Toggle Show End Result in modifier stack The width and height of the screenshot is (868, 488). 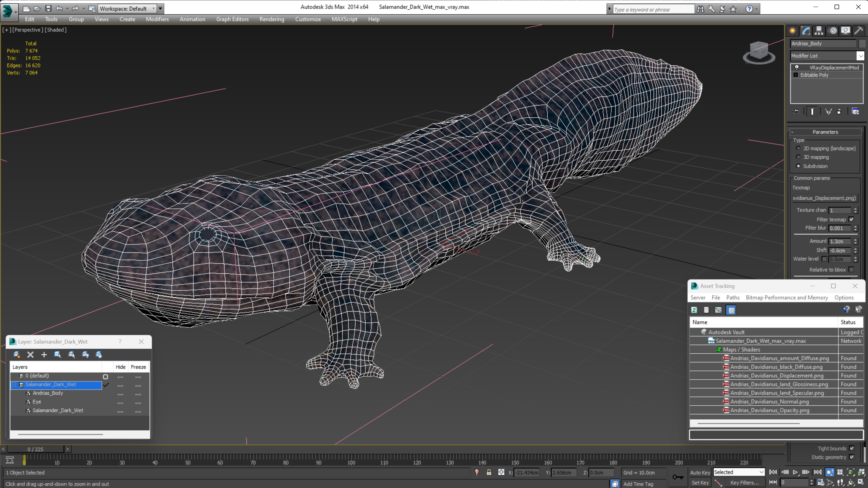(812, 112)
